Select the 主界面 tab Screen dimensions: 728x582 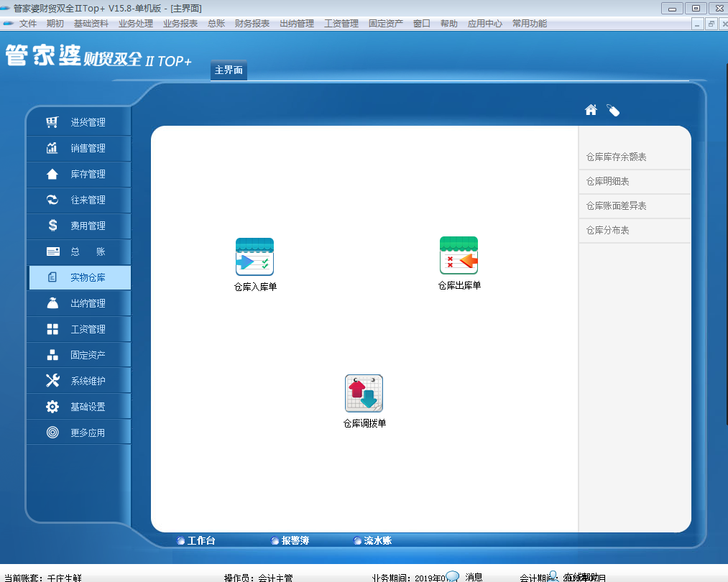point(229,70)
